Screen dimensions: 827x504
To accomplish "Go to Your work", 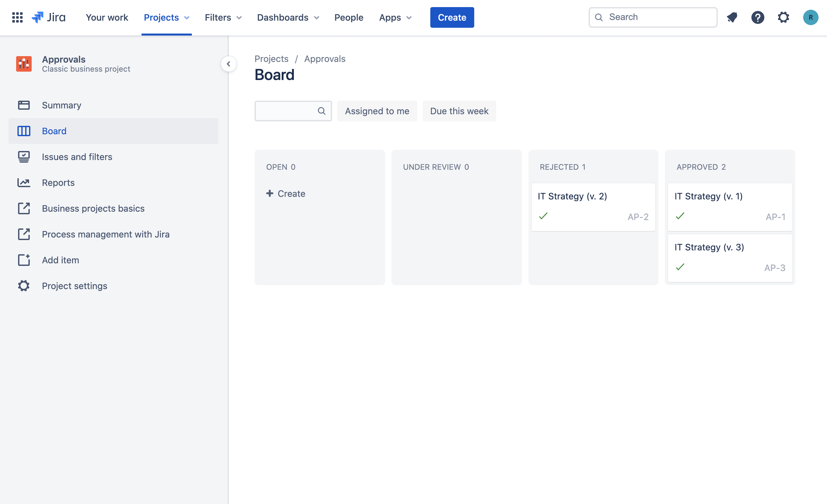I will tap(107, 17).
